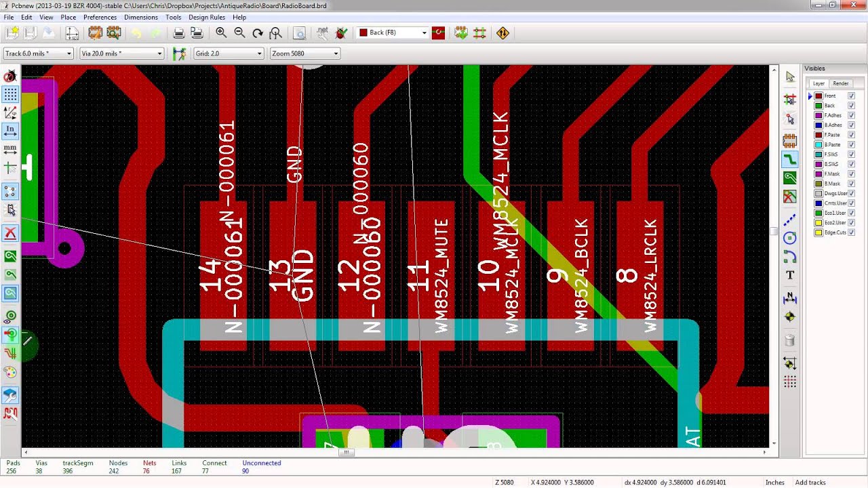Switch to the Render tab
This screenshot has height=488, width=868.
coord(841,83)
